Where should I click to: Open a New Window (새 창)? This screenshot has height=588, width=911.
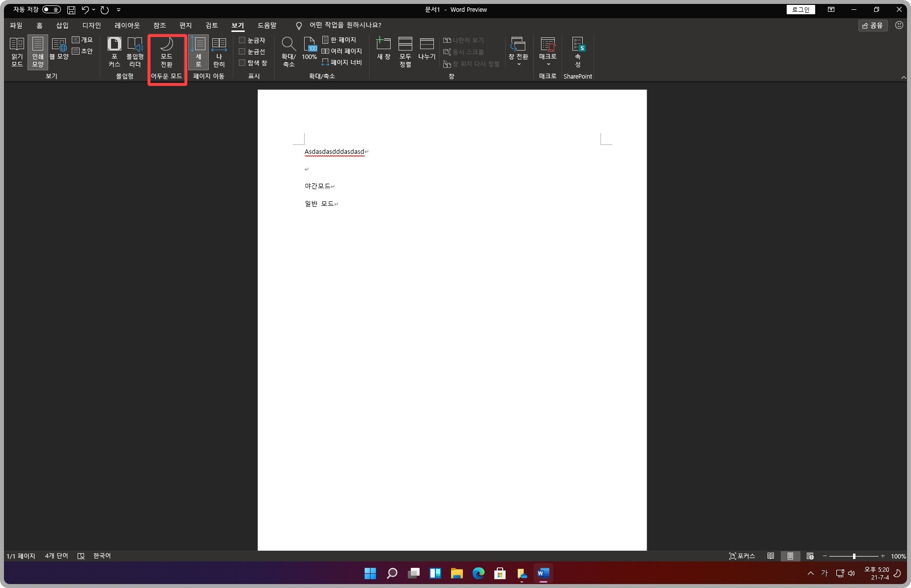tap(384, 49)
